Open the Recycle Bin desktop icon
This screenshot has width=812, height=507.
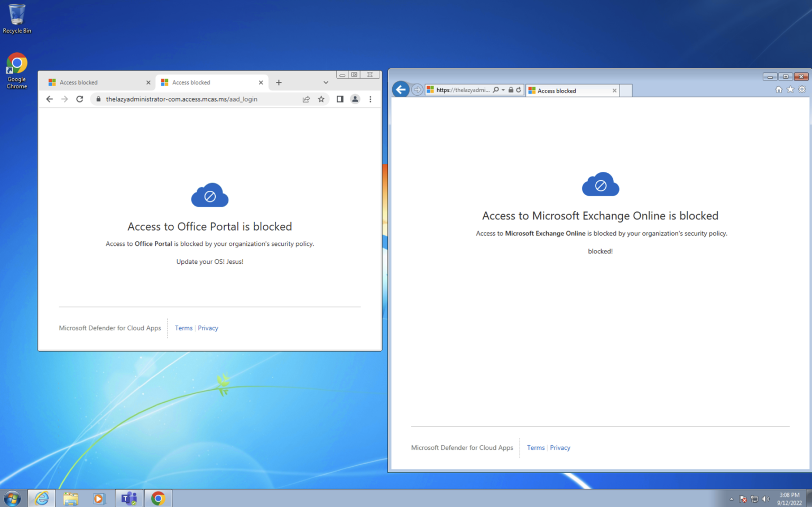(x=17, y=19)
